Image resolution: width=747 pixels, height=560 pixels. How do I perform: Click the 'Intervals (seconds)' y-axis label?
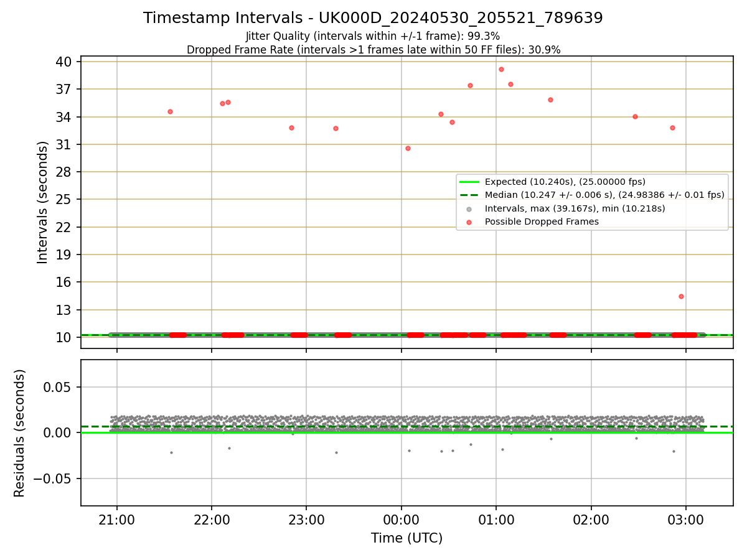coord(43,202)
